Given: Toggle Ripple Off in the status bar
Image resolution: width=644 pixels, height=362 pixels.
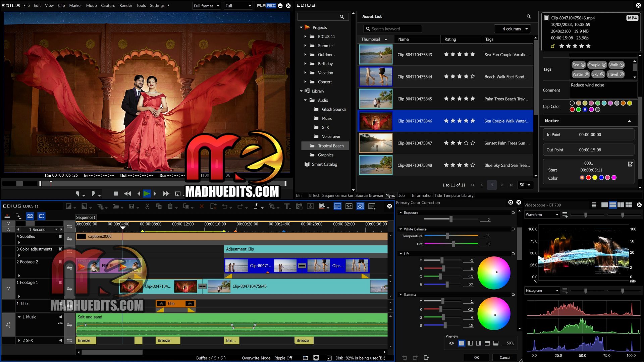Looking at the screenshot, I should click(283, 358).
